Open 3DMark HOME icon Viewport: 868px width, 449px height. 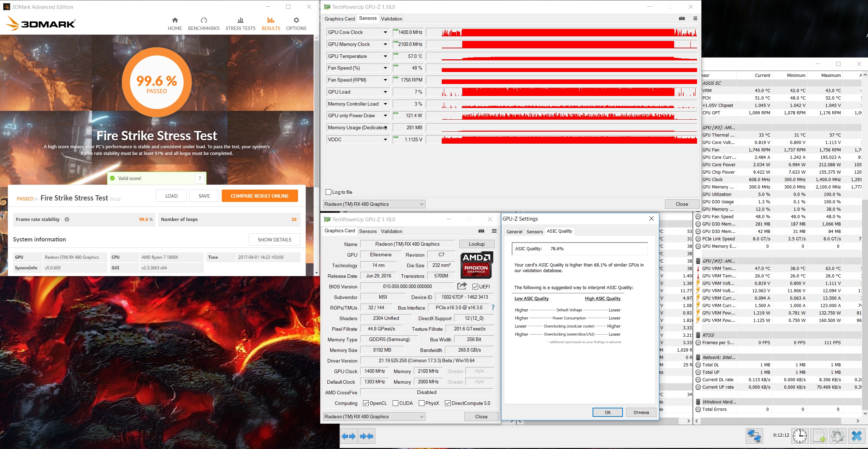click(175, 20)
